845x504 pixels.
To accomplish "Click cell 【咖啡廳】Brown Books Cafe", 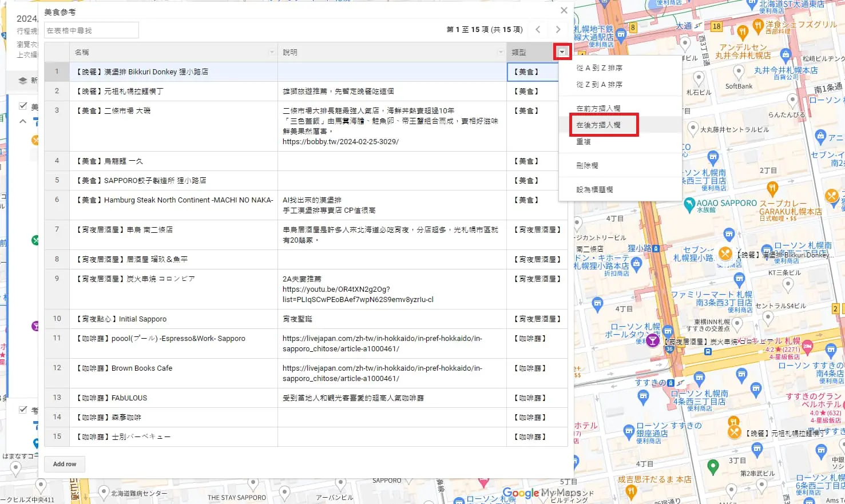I will point(173,373).
